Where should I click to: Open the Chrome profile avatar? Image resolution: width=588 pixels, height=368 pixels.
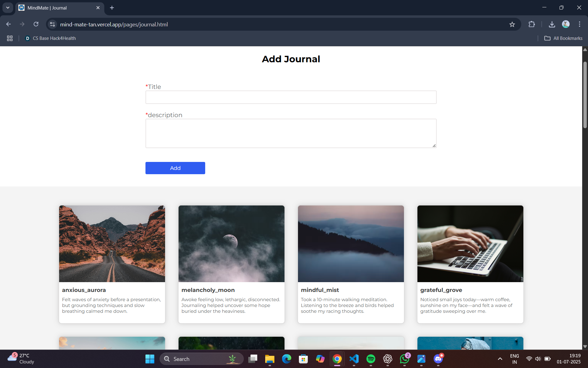click(566, 24)
